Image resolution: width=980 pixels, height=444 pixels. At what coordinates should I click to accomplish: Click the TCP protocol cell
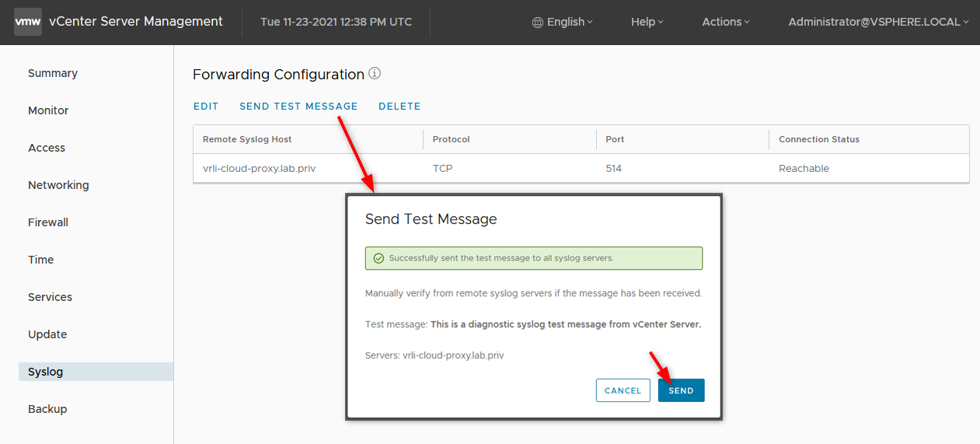442,168
